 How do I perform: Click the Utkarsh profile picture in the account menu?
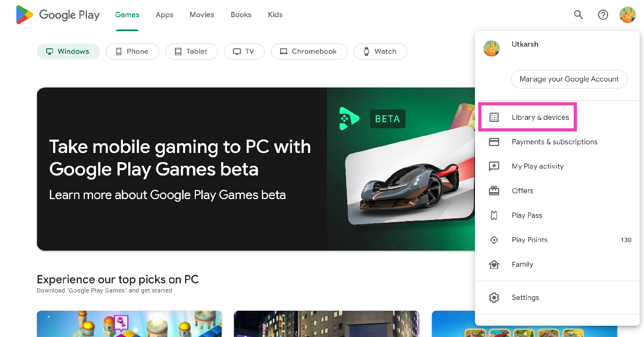pos(492,48)
